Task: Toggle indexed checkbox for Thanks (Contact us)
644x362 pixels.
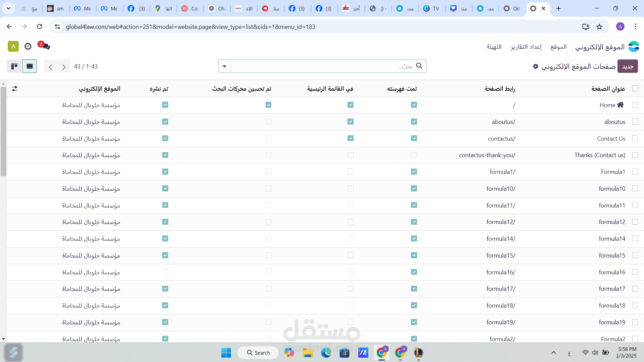Action: point(414,155)
